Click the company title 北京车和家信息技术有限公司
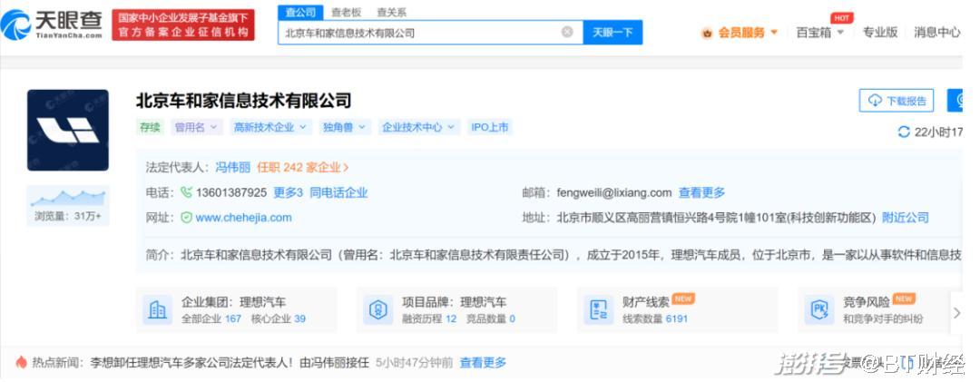 click(x=244, y=101)
